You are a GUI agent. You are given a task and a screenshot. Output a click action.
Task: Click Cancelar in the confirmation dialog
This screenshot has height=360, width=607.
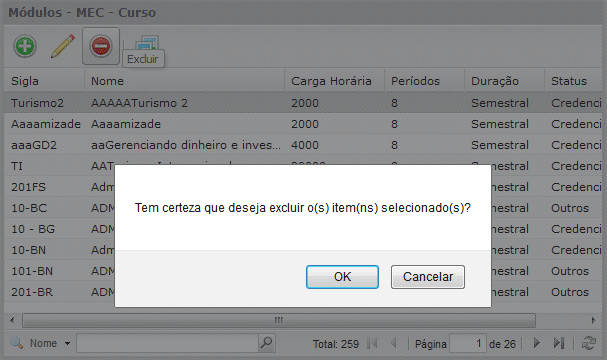click(x=428, y=277)
